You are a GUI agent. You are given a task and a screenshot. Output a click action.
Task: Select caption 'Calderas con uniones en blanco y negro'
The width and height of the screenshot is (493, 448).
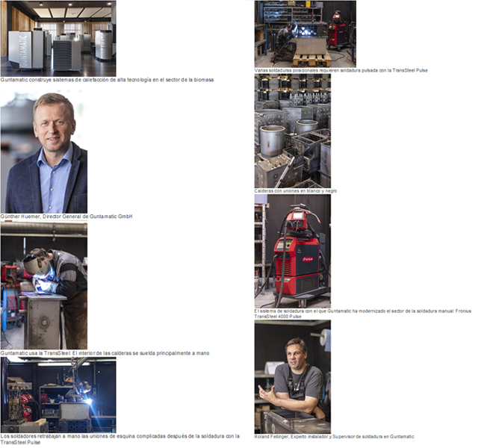click(x=296, y=191)
